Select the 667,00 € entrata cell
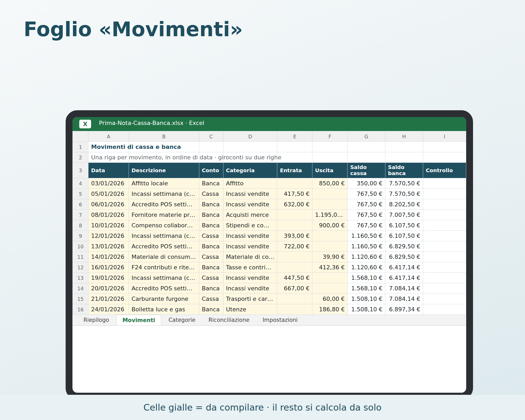 pos(295,288)
